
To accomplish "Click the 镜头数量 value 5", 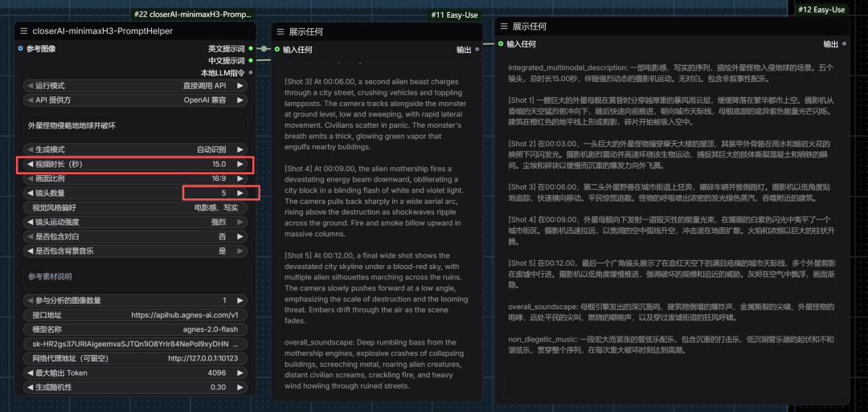I will [x=223, y=193].
